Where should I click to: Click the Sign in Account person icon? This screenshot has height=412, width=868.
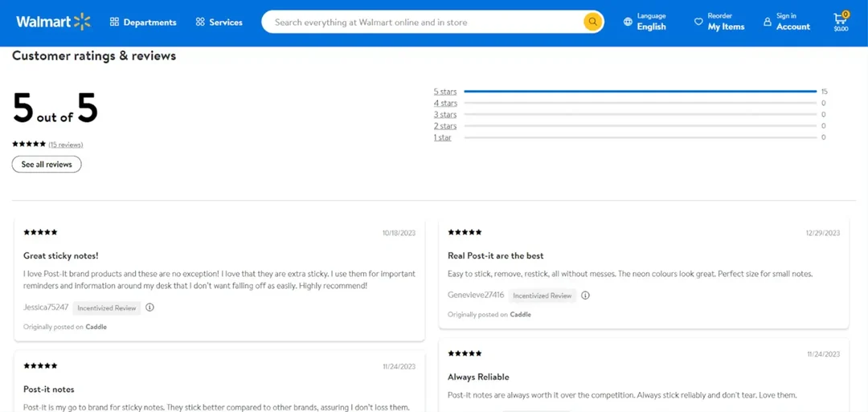coord(768,22)
